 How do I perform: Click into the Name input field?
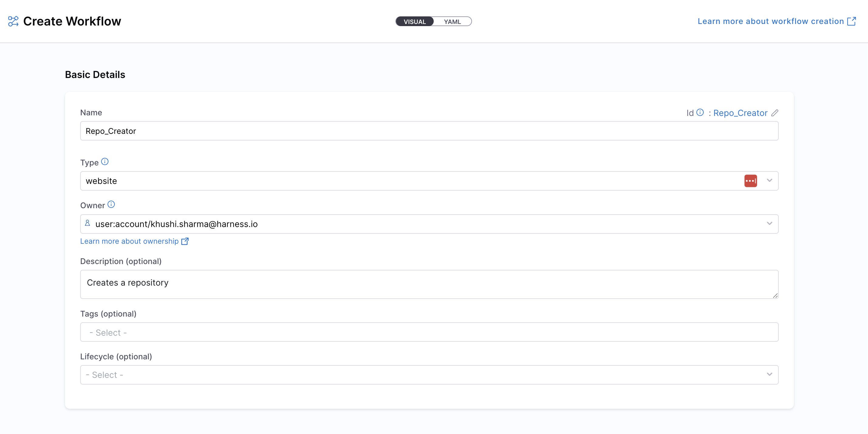(429, 131)
